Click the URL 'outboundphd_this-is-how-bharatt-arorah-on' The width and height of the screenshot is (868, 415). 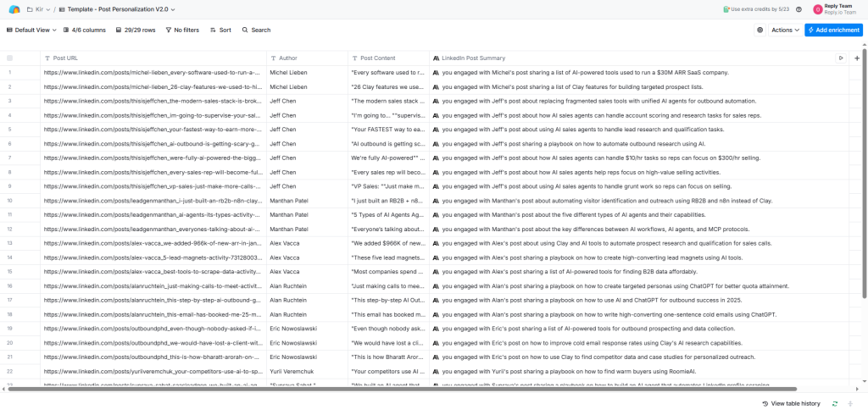tap(153, 357)
